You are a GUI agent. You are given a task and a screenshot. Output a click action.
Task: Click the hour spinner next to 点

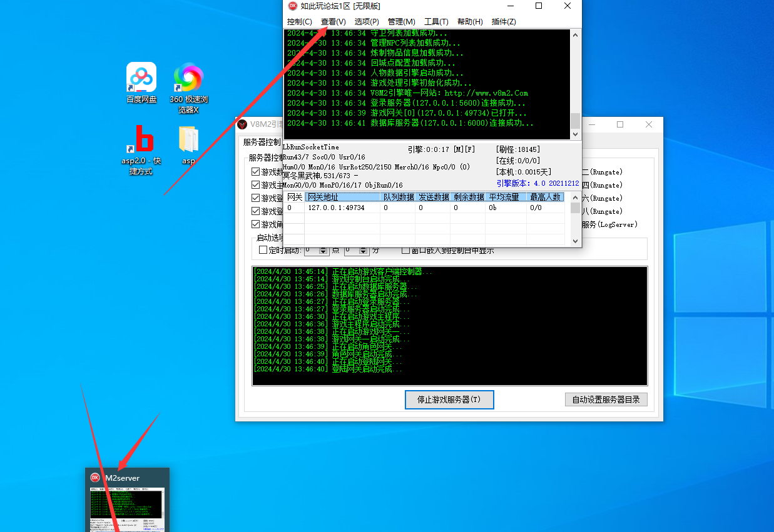(x=316, y=250)
